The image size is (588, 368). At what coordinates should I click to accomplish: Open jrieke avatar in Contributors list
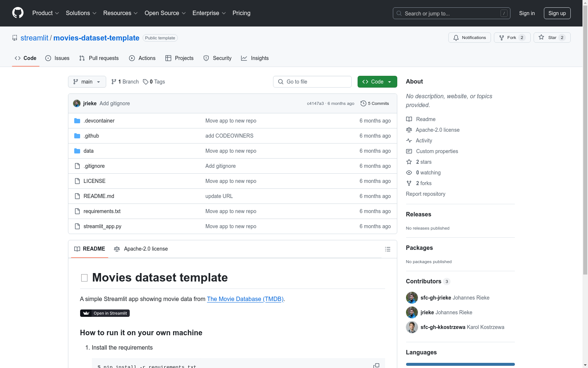412,312
